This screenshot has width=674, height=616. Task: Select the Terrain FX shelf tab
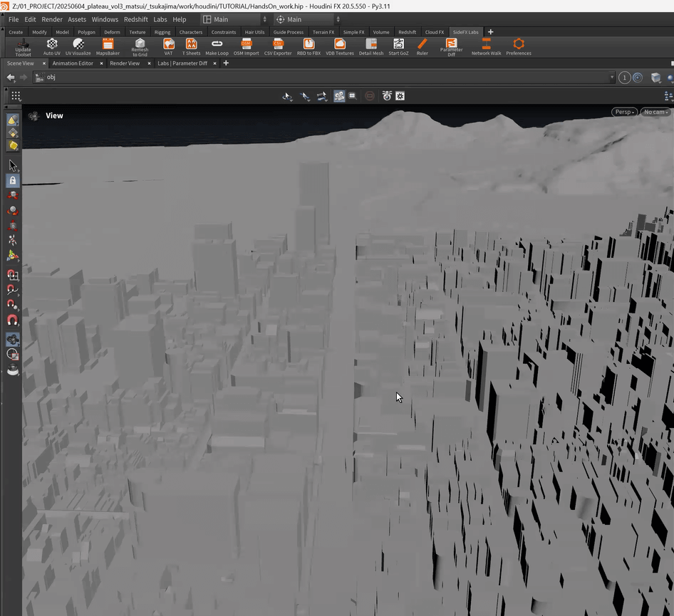[x=323, y=32]
